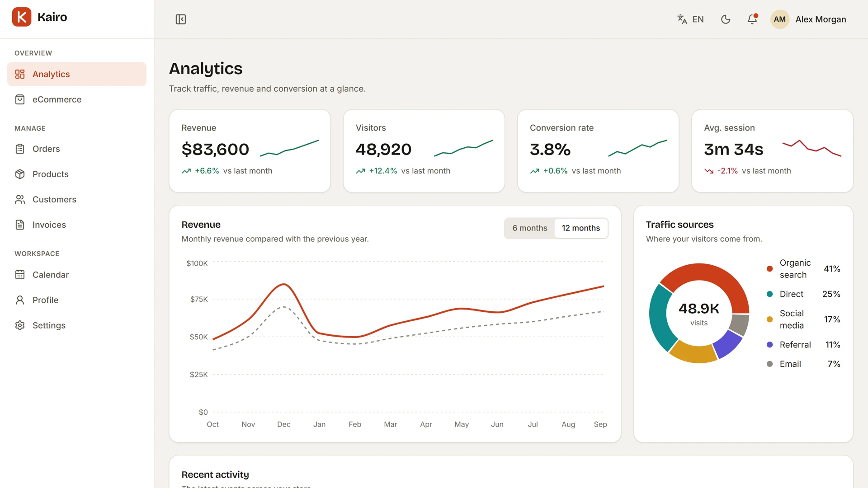Open the Orders page
This screenshot has height=488, width=868.
click(77, 149)
